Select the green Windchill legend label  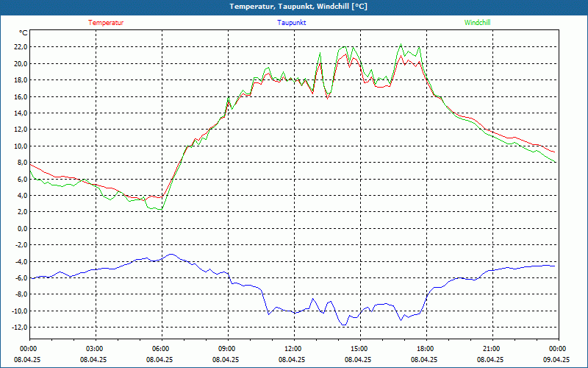pos(477,23)
